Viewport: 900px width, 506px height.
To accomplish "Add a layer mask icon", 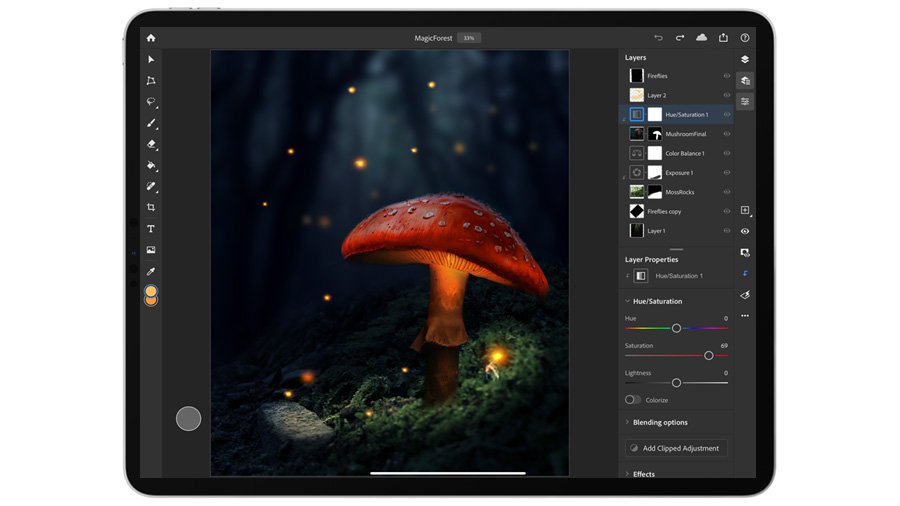I will click(x=745, y=252).
